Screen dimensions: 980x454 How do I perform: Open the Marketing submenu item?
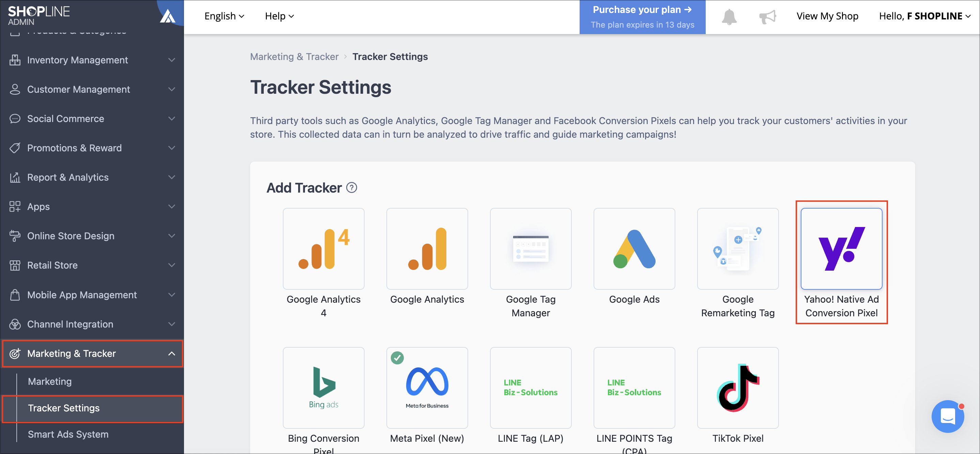click(x=50, y=381)
